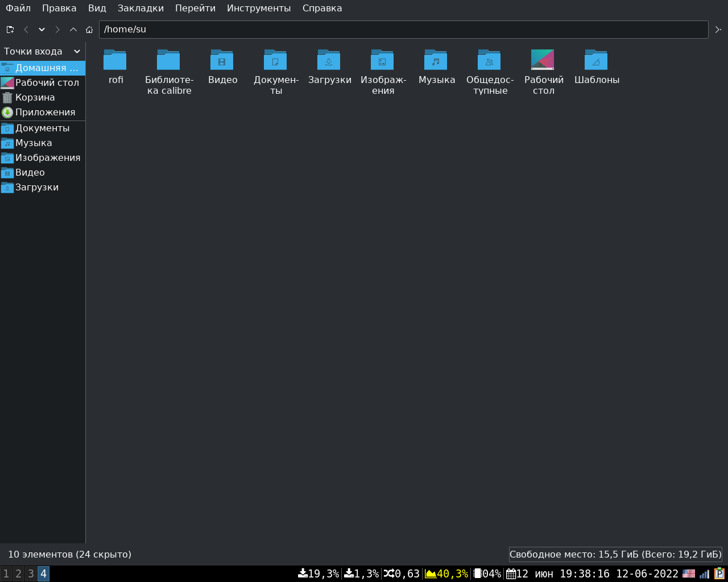Viewport: 728px width, 582px height.
Task: Click the free space status indicator
Action: click(x=615, y=555)
